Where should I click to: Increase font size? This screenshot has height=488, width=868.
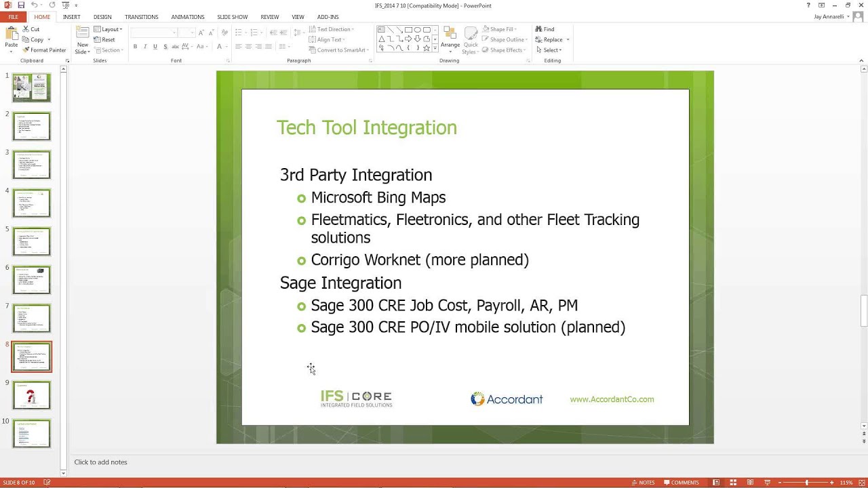pos(201,33)
